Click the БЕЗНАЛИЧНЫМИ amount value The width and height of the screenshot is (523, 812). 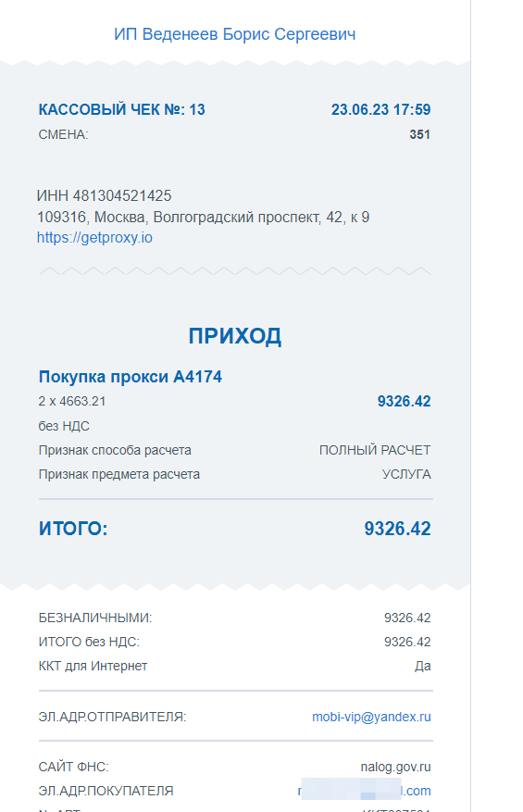407,618
